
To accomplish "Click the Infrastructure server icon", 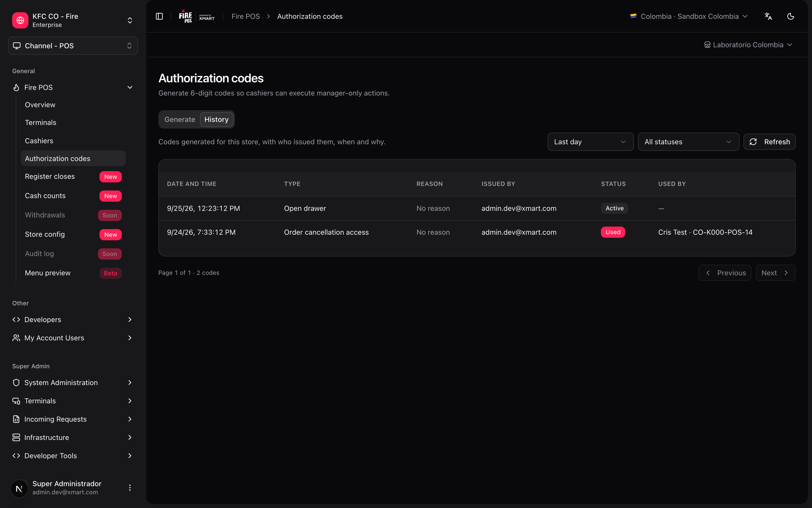I will click(x=16, y=437).
